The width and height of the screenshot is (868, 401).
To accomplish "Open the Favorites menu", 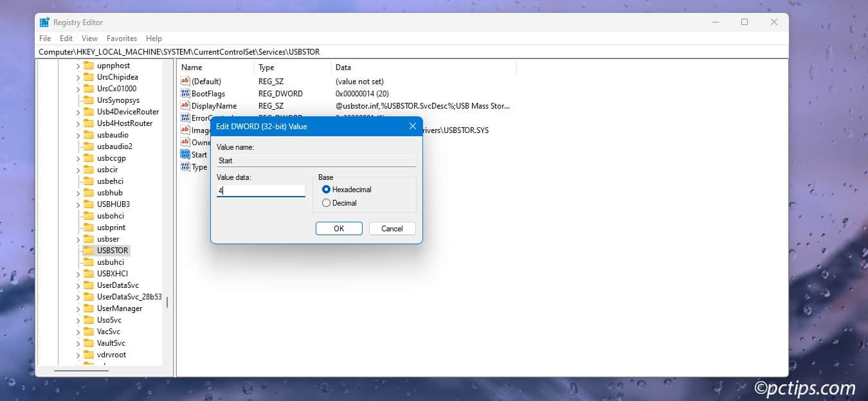I will pyautogui.click(x=122, y=39).
